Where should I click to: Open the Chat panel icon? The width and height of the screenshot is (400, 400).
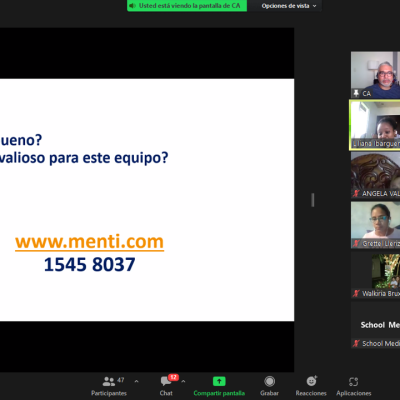(166, 381)
